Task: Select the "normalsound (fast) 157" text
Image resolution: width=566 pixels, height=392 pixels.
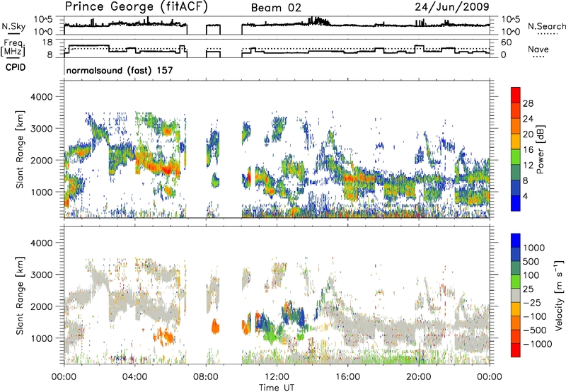Action: click(x=120, y=70)
